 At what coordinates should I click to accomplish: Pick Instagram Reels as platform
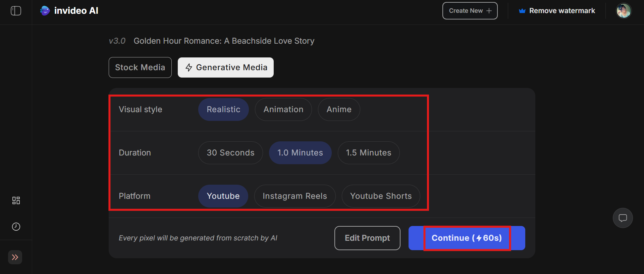click(x=295, y=196)
